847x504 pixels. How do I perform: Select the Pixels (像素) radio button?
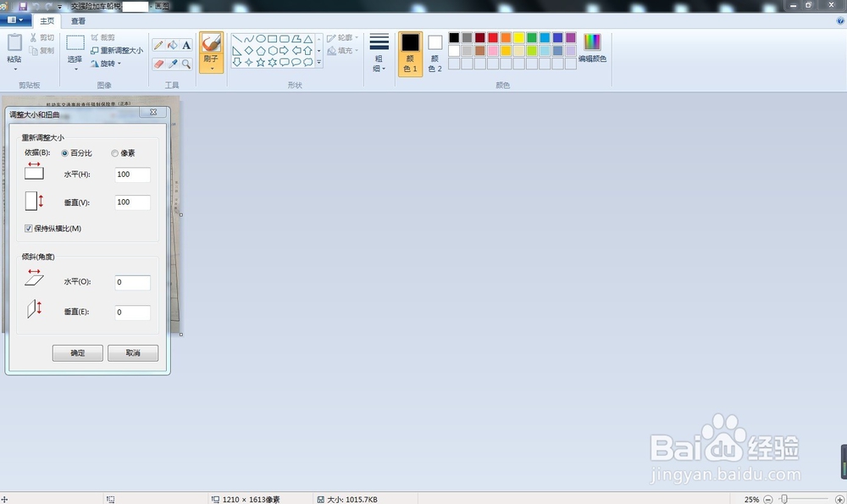[x=114, y=153]
